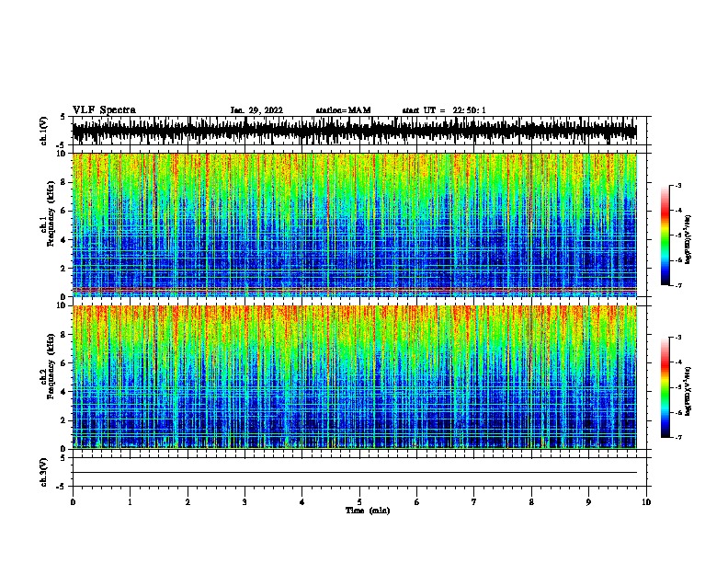Click the date "Jan. 29, 2022"
The width and height of the screenshot is (728, 563).
[256, 110]
